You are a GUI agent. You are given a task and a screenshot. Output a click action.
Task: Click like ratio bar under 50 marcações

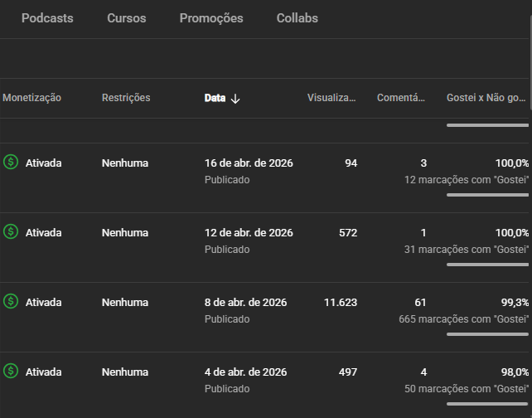click(x=487, y=404)
